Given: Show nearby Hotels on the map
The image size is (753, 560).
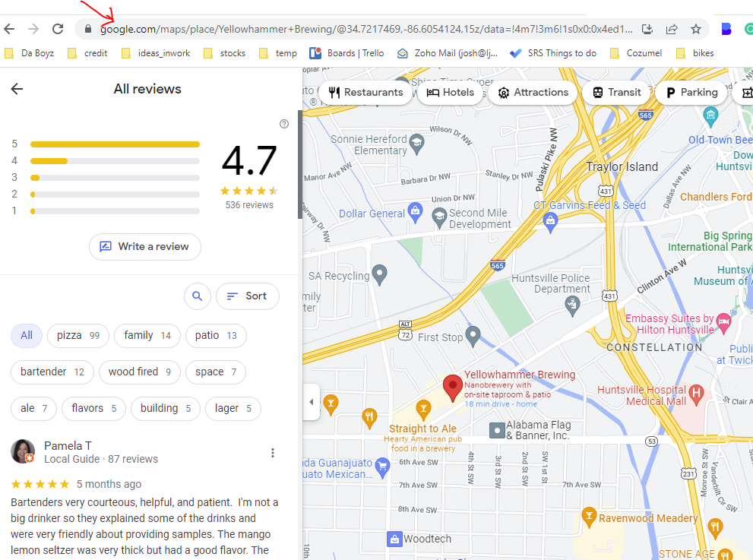Looking at the screenshot, I should tap(451, 92).
